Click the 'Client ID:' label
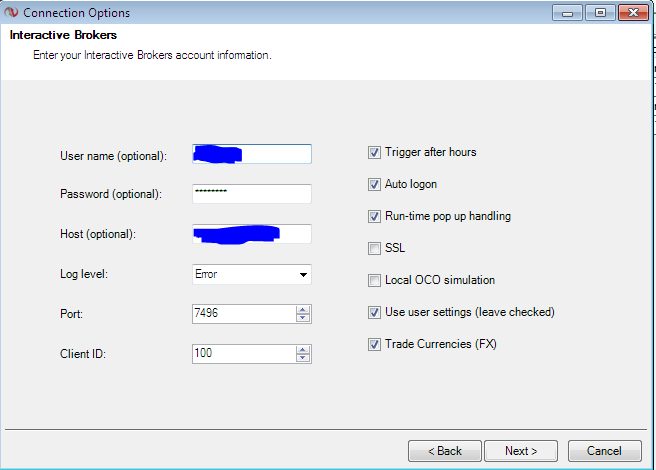 tap(83, 354)
